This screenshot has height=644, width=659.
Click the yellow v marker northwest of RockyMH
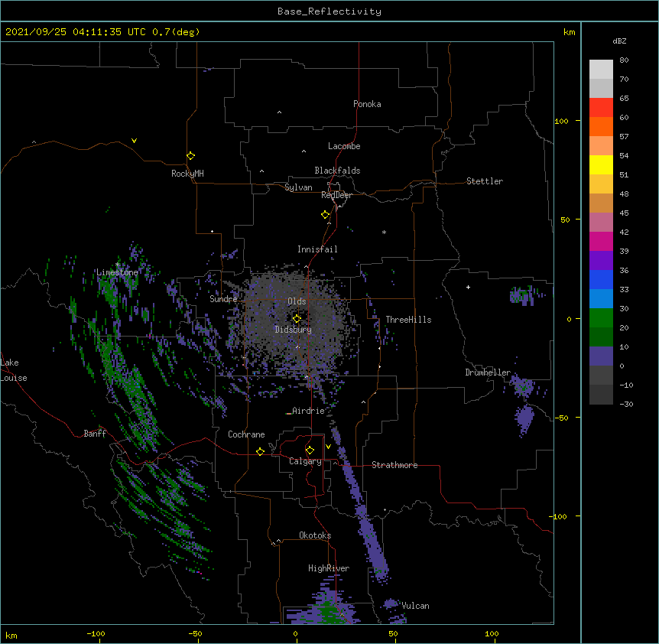134,141
